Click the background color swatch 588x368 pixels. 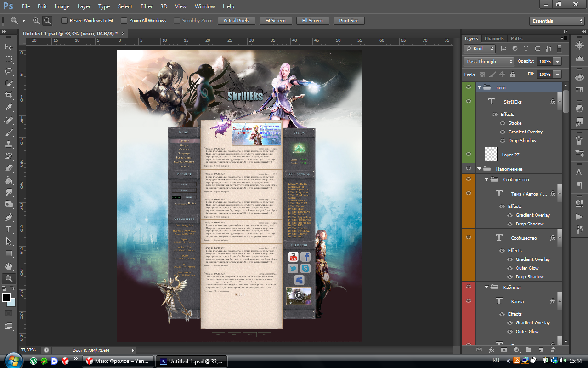[12, 303]
